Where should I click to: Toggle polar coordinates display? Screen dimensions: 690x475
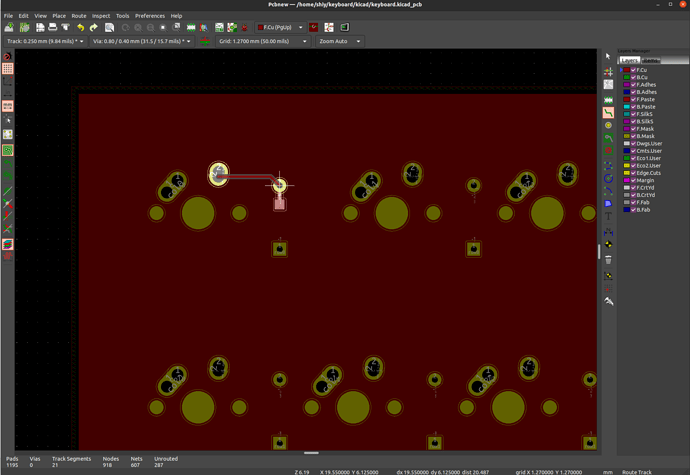coord(7,81)
